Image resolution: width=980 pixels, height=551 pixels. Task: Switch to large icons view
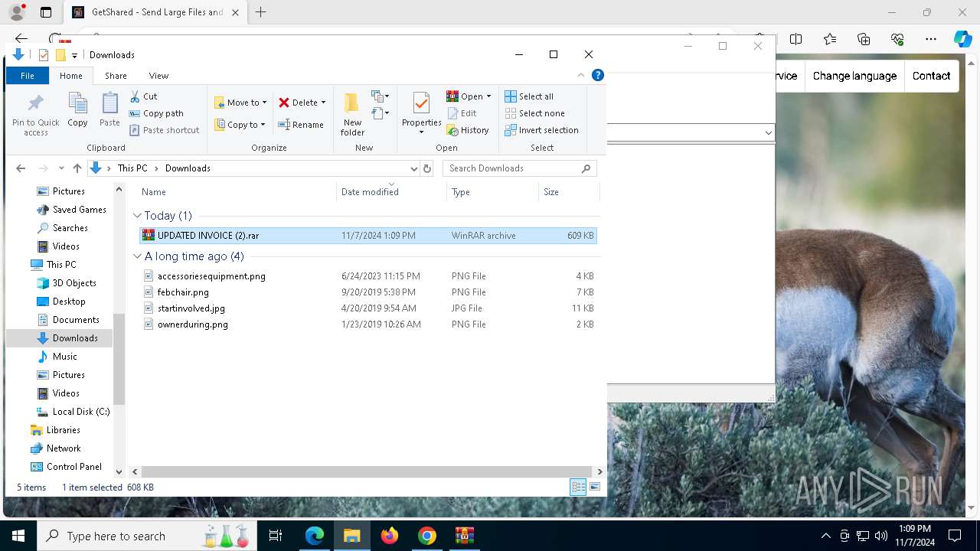coord(595,487)
